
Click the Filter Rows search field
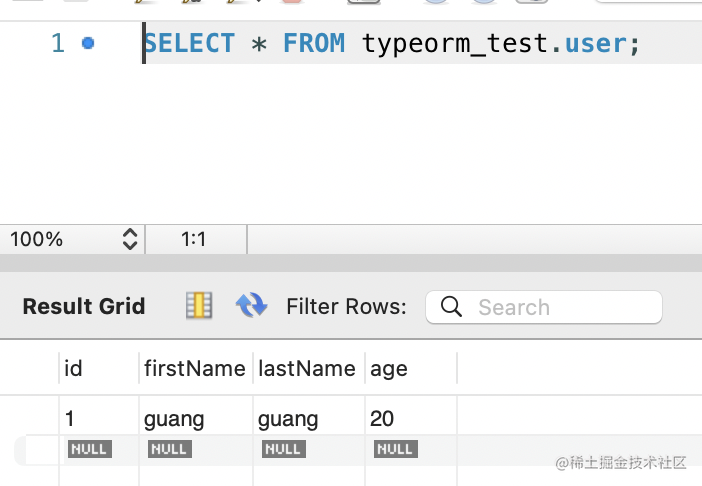click(560, 307)
